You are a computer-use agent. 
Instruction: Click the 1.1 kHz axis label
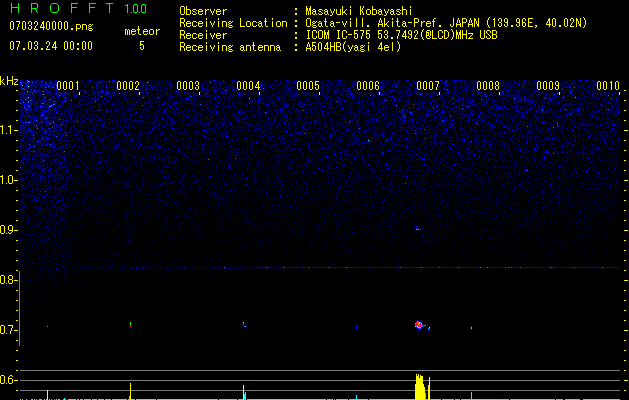[8, 130]
